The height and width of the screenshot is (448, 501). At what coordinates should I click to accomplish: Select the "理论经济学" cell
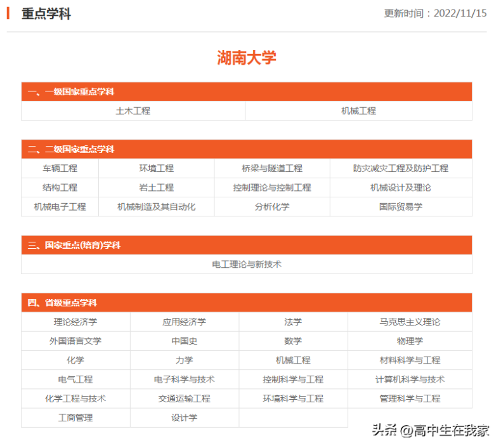click(x=75, y=322)
